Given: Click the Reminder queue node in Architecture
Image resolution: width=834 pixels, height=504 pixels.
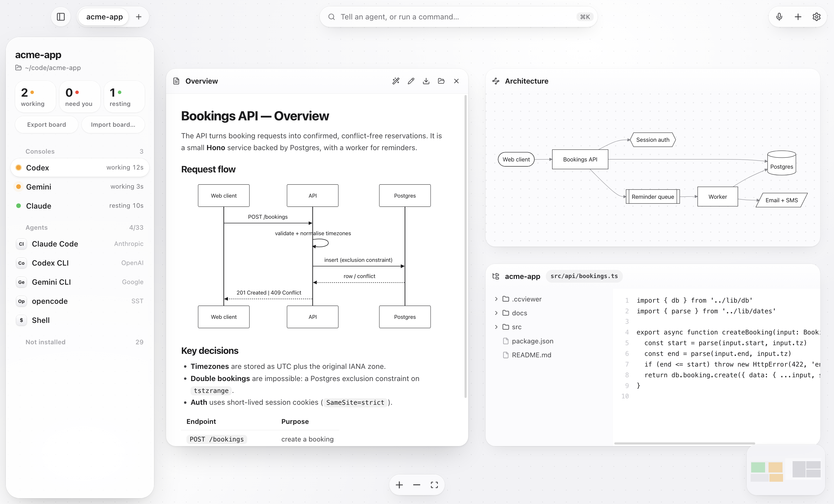Looking at the screenshot, I should coord(653,196).
